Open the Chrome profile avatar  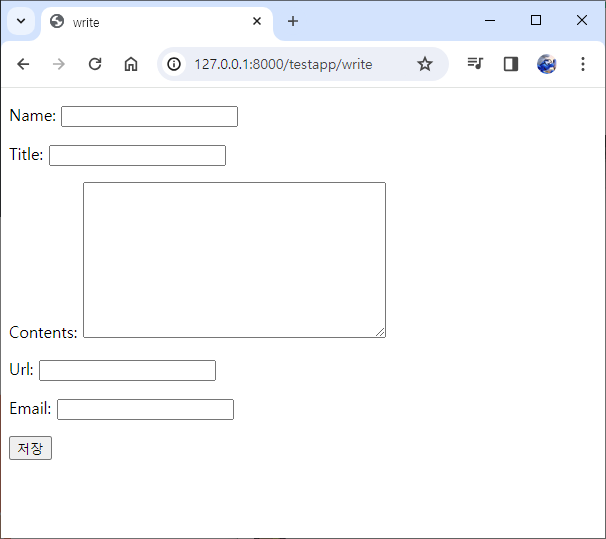[546, 64]
